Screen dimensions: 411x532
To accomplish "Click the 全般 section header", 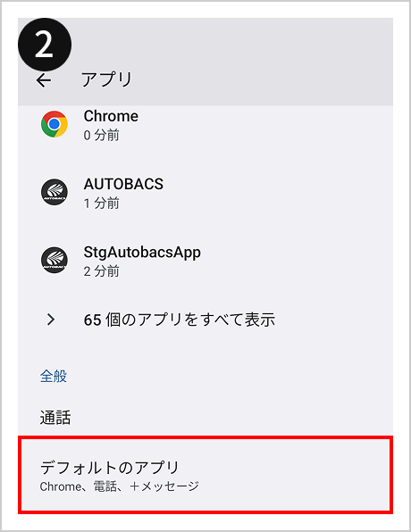I will point(54,377).
